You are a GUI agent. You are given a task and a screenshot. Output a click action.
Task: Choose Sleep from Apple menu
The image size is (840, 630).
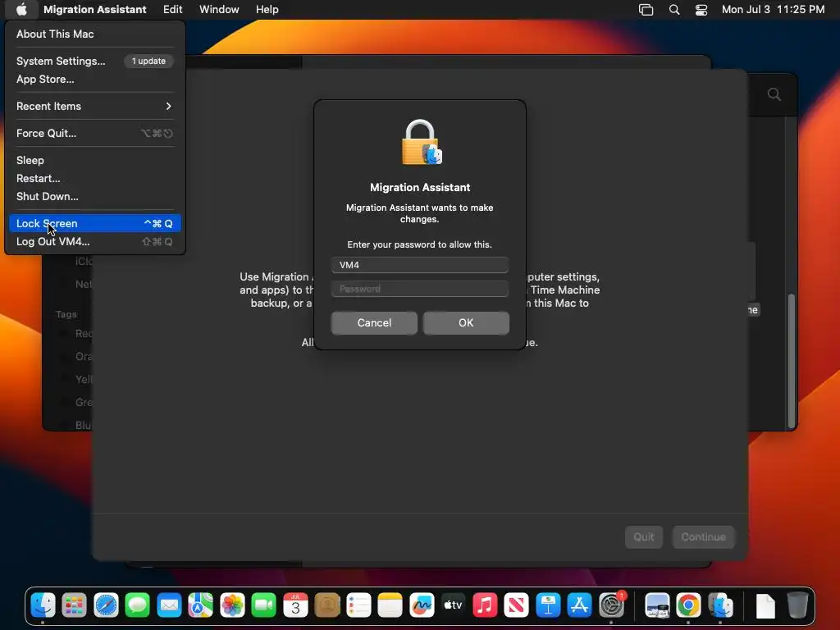[95, 160]
